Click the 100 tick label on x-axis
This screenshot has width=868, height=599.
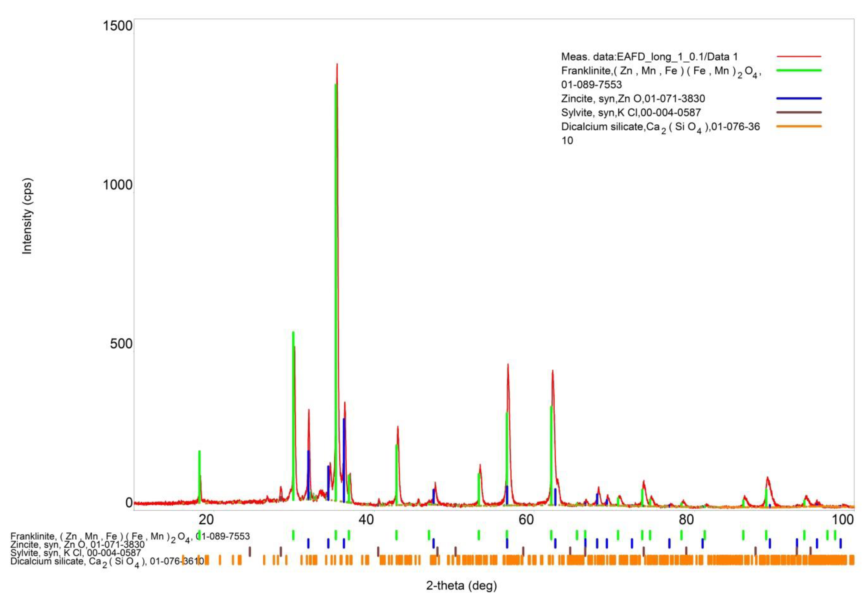tap(843, 519)
